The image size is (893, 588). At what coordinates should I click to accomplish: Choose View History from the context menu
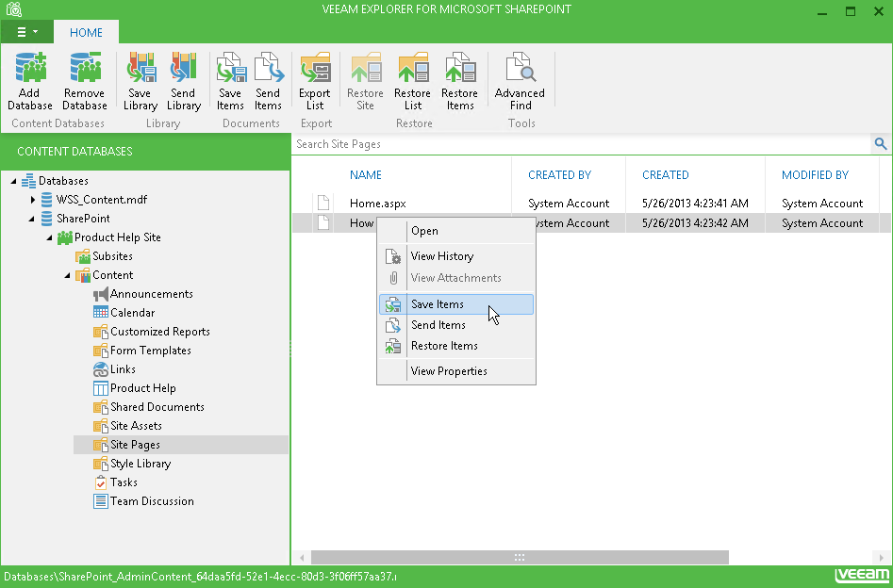(456, 256)
